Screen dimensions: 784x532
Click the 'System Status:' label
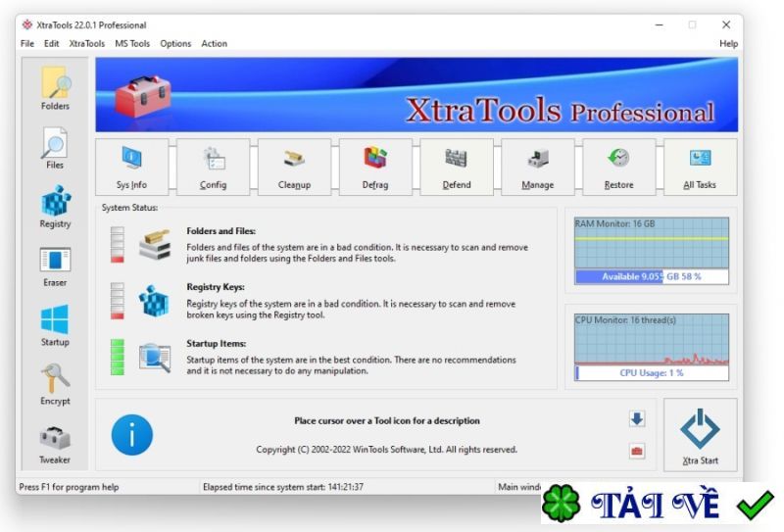129,208
